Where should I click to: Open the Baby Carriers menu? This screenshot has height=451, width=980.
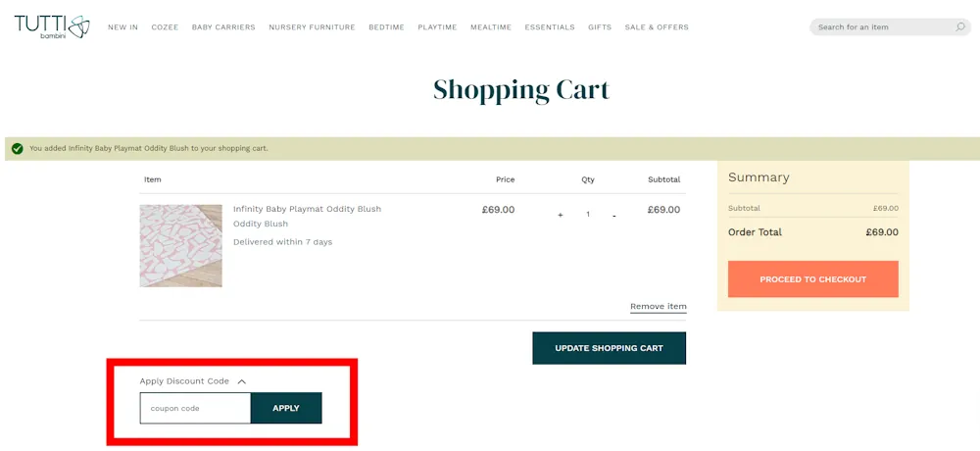tap(223, 26)
